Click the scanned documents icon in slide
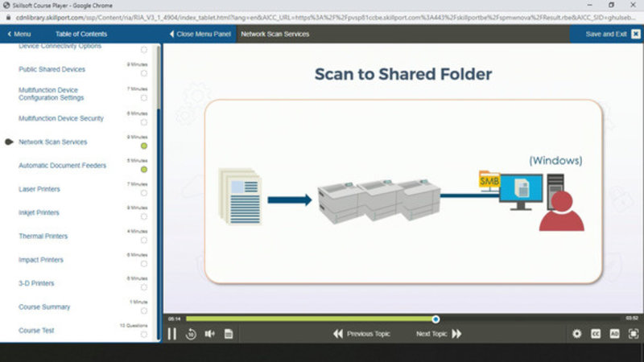The image size is (644, 362). click(x=241, y=196)
